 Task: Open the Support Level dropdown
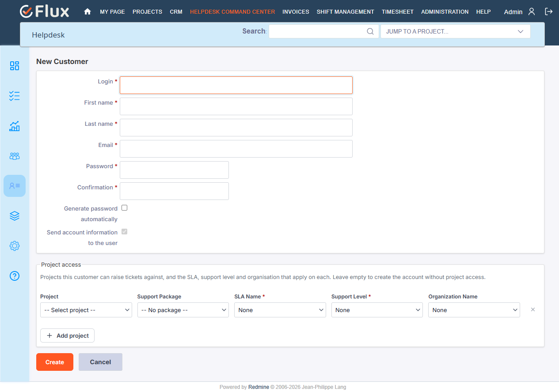tap(377, 310)
